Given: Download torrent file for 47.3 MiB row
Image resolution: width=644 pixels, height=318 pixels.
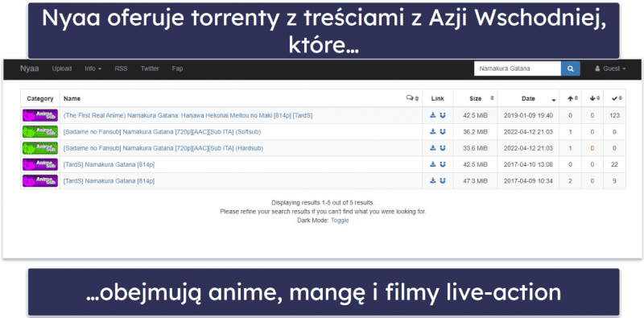Looking at the screenshot, I should click(x=433, y=181).
